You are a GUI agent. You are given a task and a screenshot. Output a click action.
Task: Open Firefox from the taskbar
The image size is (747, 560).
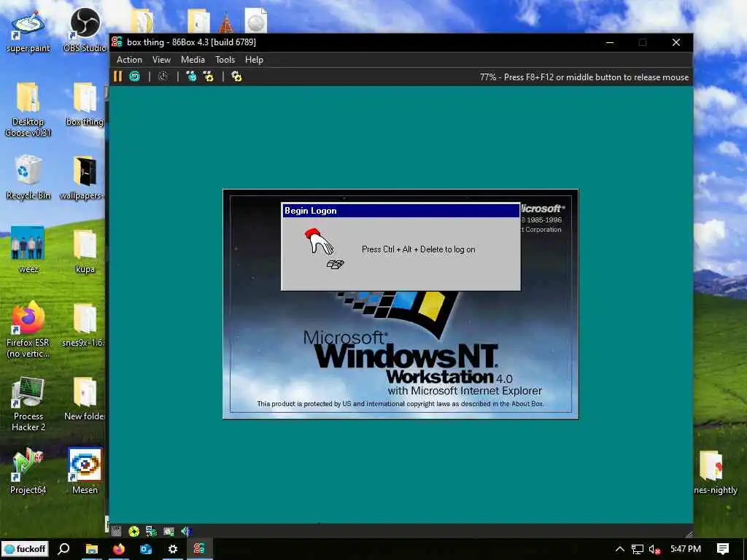(x=119, y=549)
